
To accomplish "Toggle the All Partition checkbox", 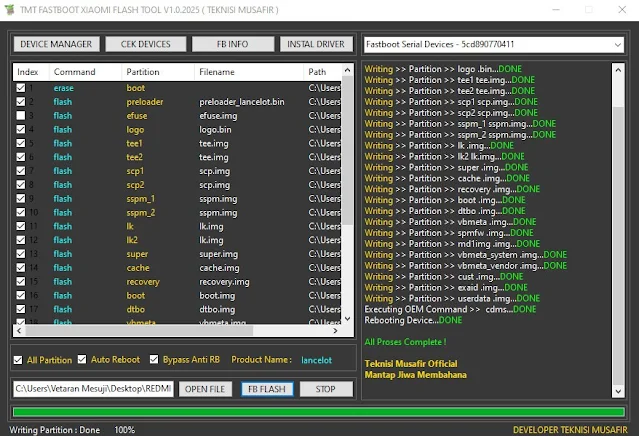I will pos(18,360).
